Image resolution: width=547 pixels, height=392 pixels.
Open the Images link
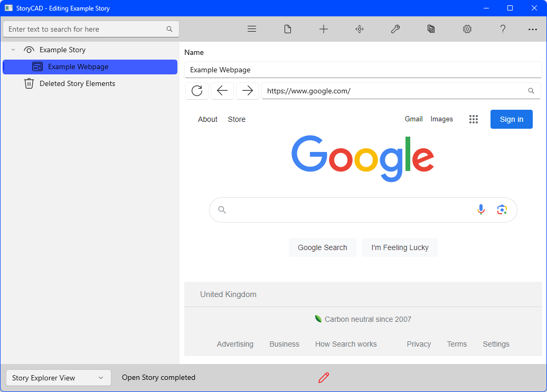pyautogui.click(x=441, y=119)
